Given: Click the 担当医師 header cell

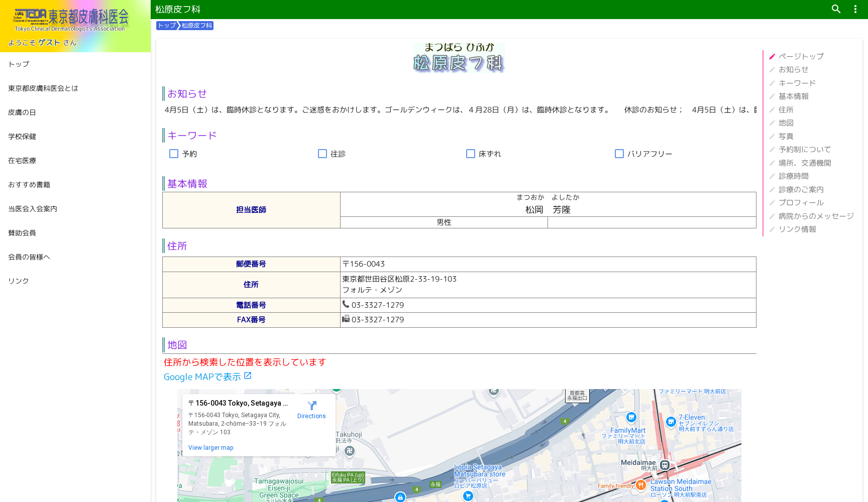Looking at the screenshot, I should tap(251, 210).
